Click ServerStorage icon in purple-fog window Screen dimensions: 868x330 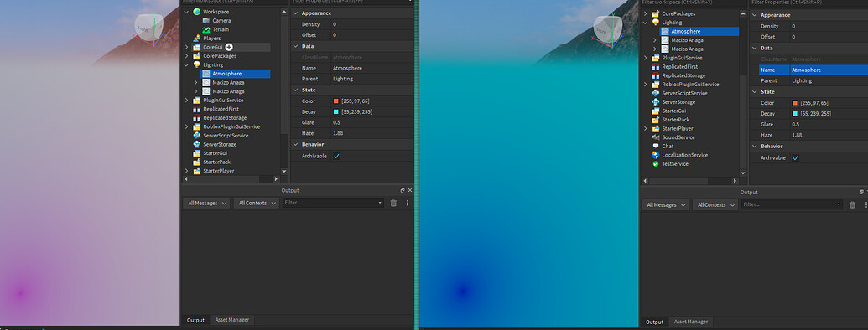coord(196,144)
